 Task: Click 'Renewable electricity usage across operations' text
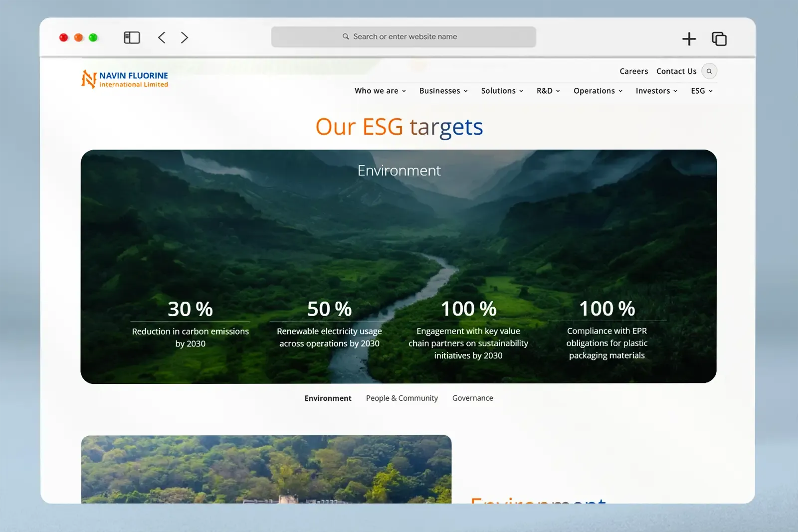click(x=330, y=338)
